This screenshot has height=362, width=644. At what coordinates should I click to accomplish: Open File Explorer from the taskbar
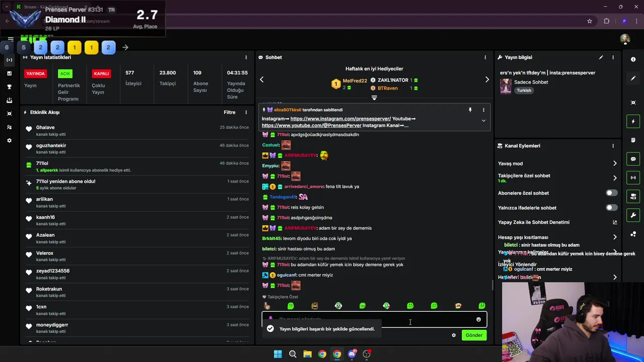click(307, 354)
